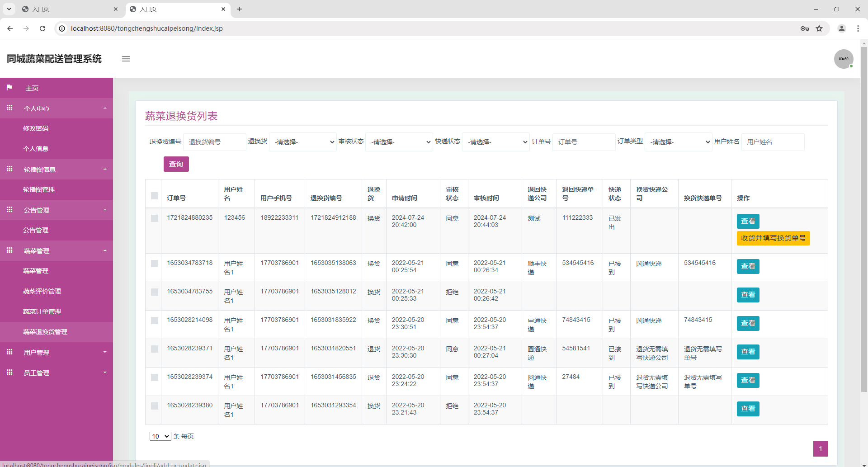View details of order 1653034783718
This screenshot has height=467, width=868.
click(748, 266)
